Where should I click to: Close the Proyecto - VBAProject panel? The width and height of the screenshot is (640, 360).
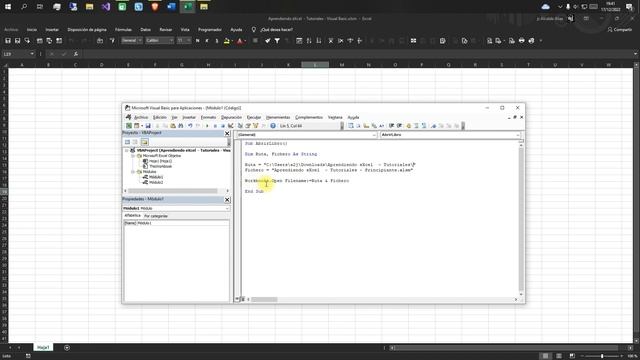coord(227,133)
